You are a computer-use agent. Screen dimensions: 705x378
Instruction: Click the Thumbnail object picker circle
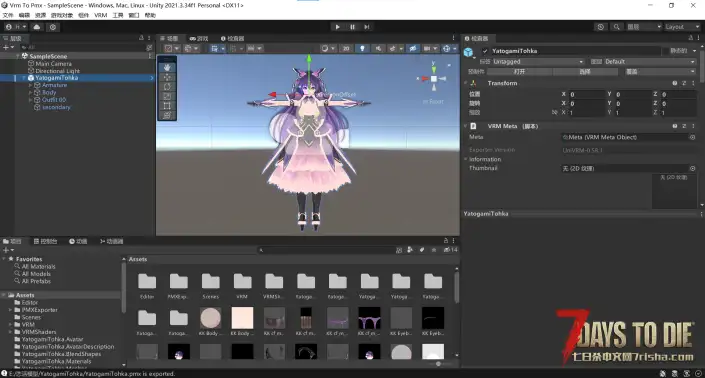(x=692, y=169)
